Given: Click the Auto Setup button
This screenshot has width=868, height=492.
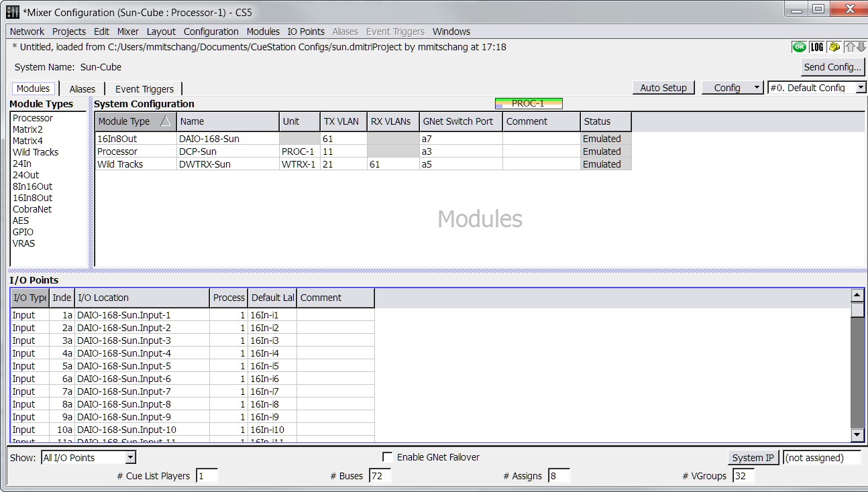Looking at the screenshot, I should (x=663, y=87).
